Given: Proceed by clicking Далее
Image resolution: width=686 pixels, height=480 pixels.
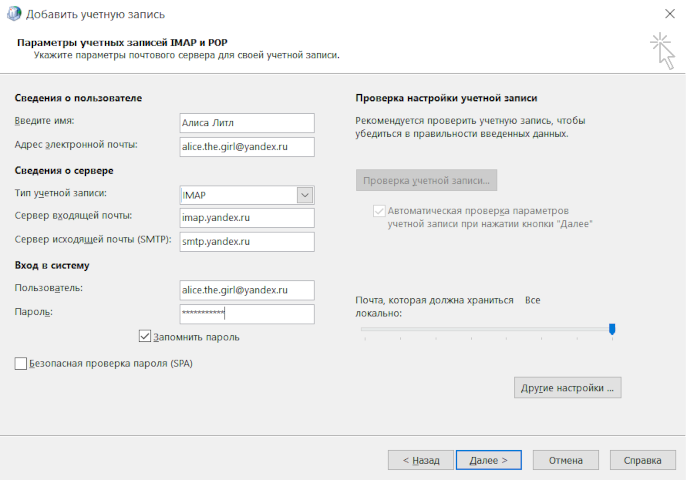Looking at the screenshot, I should [x=488, y=460].
